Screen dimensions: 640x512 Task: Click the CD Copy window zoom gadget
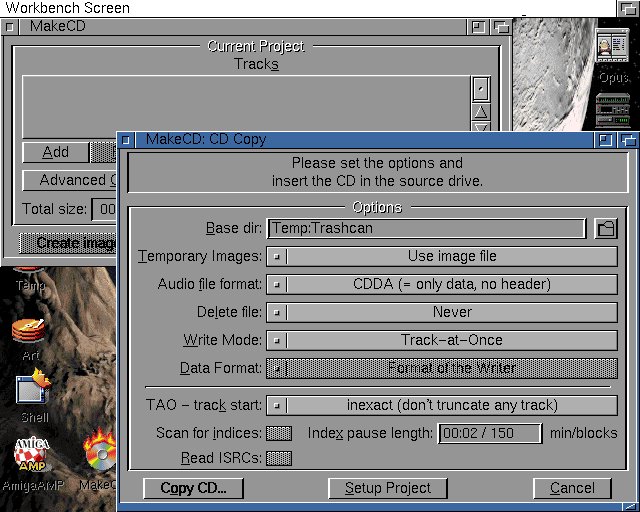pyautogui.click(x=605, y=140)
